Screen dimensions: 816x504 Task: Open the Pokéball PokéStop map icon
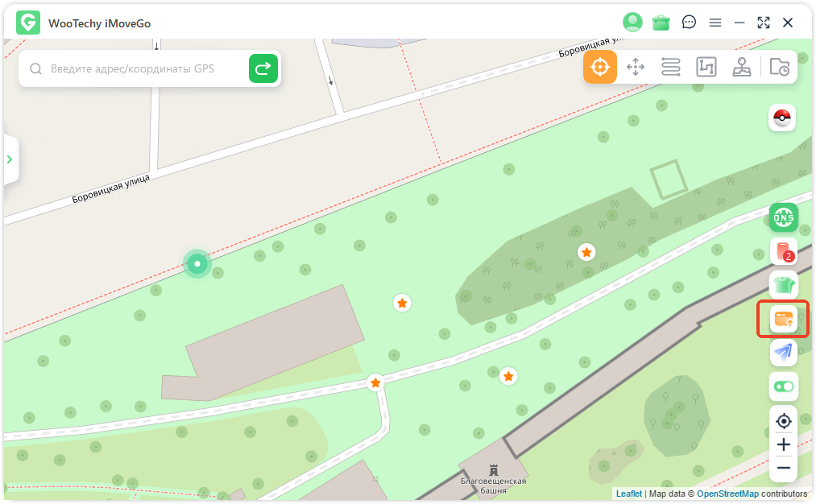pyautogui.click(x=782, y=118)
